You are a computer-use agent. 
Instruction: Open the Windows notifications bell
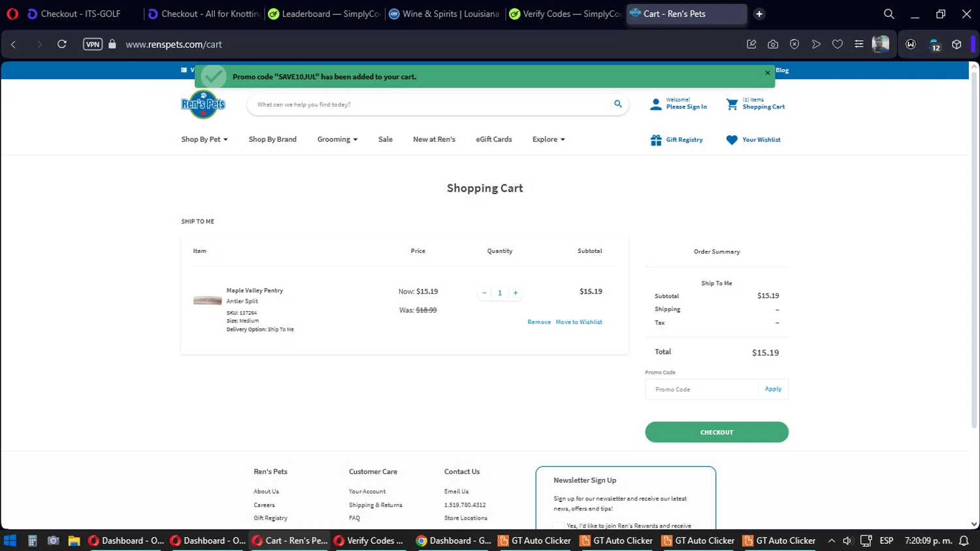coord(964,541)
